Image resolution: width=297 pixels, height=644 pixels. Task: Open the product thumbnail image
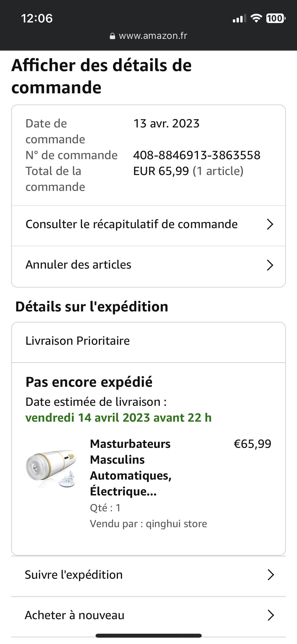(51, 468)
